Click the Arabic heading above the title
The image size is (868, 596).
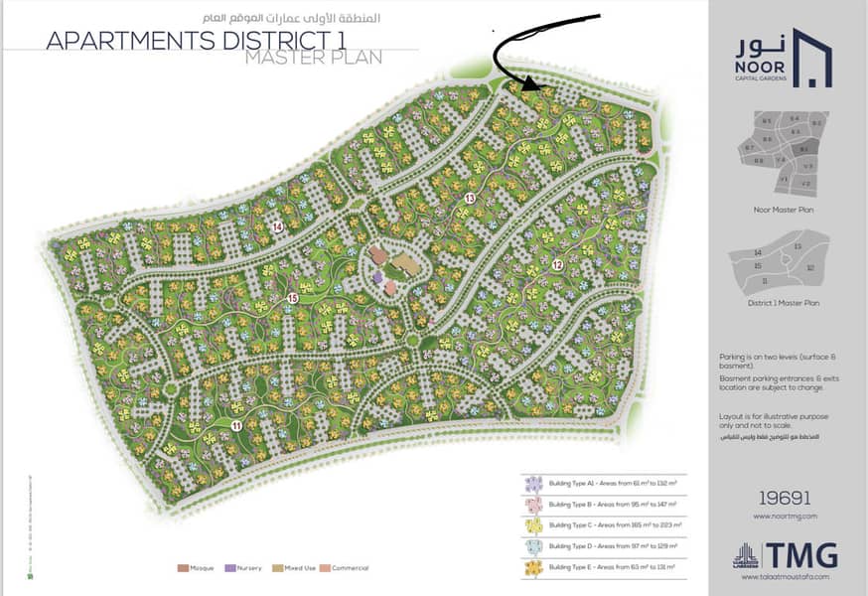click(291, 18)
